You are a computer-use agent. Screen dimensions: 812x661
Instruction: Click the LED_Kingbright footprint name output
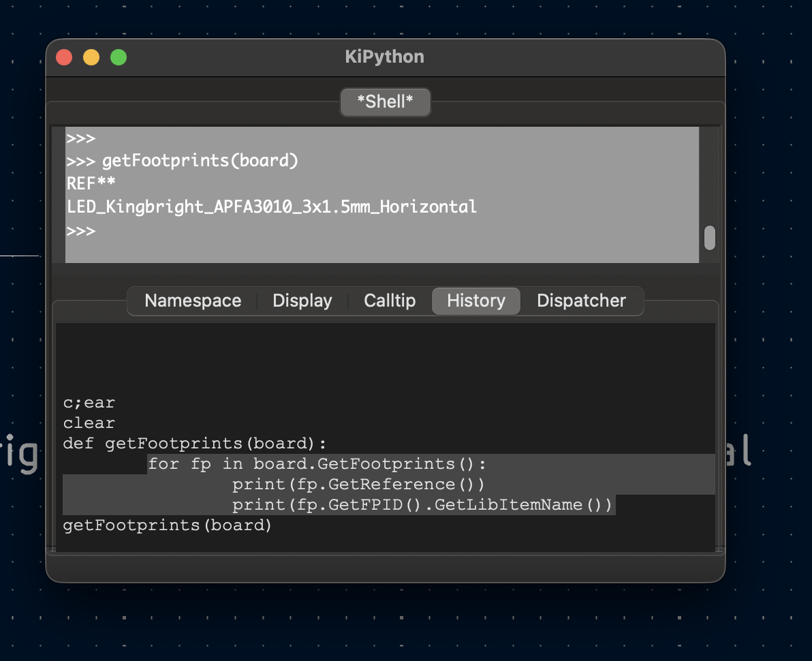tap(271, 207)
